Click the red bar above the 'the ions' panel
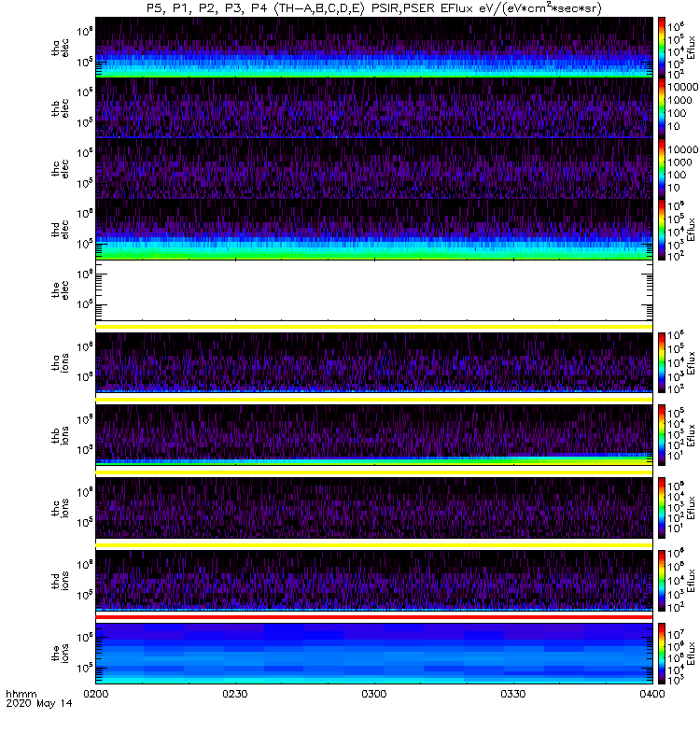The width and height of the screenshot is (700, 747). pos(374,617)
